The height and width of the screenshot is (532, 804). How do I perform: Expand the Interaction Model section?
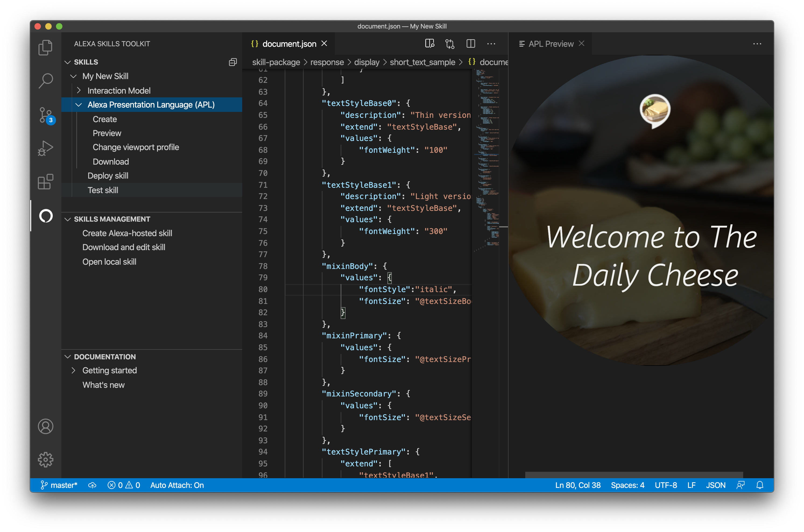click(79, 90)
